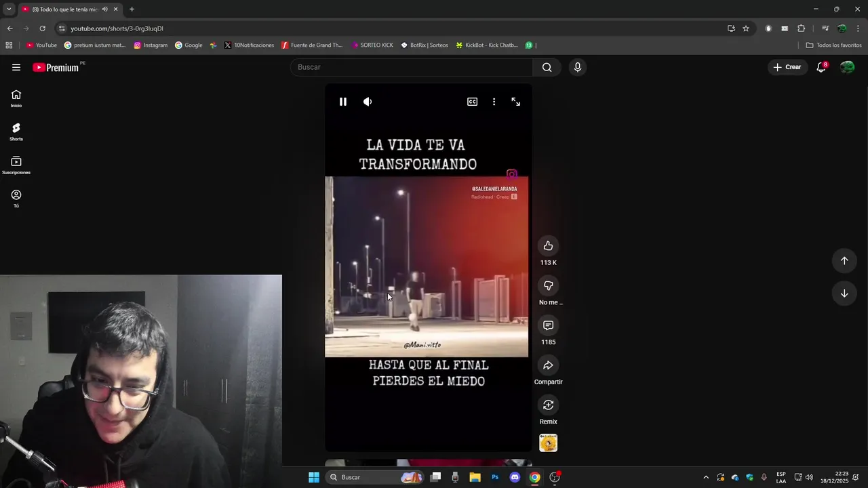
Task: Open the 'pretium iustum mat...' bookmark
Action: coord(95,45)
